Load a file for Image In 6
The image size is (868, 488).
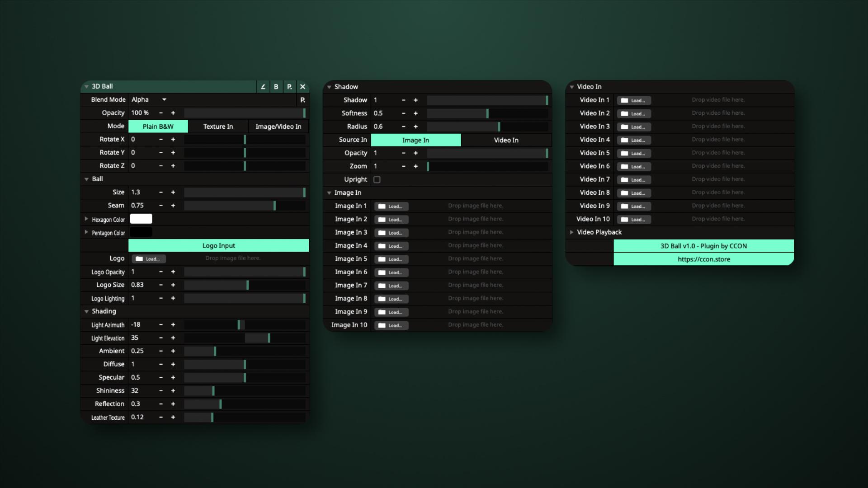click(392, 272)
